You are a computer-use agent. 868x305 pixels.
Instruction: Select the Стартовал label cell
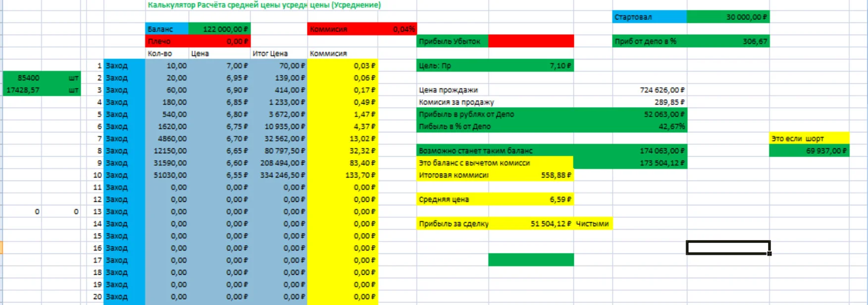tap(650, 17)
